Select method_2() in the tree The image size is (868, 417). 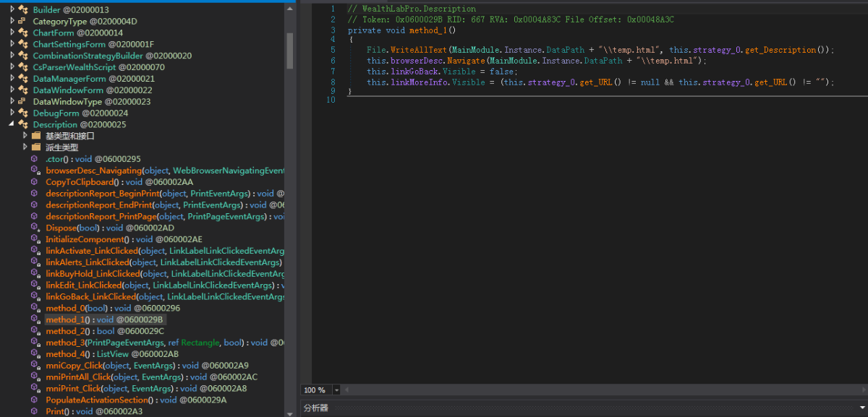(68, 331)
